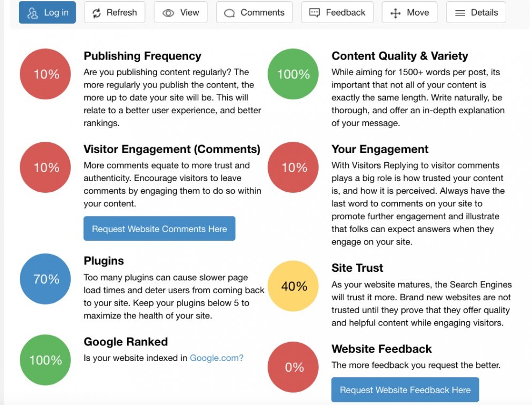
Task: Select the Publishing Frequency 10% circle
Action: point(46,74)
